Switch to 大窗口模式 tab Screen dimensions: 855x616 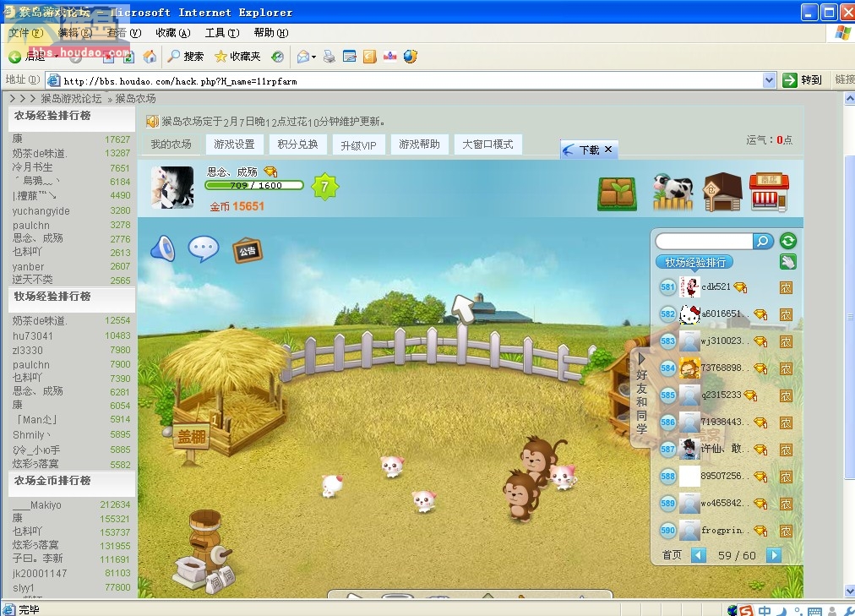[x=488, y=144]
